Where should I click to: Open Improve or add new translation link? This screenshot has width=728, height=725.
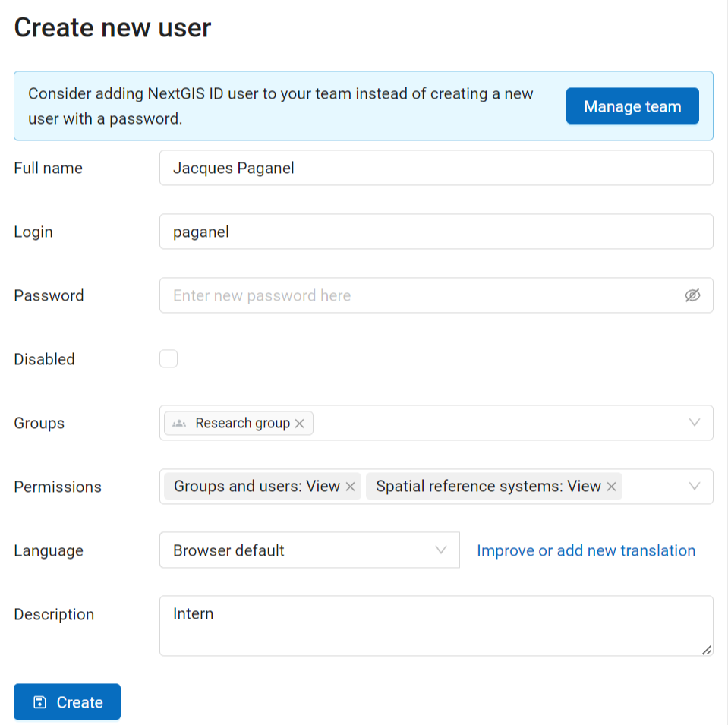point(586,550)
